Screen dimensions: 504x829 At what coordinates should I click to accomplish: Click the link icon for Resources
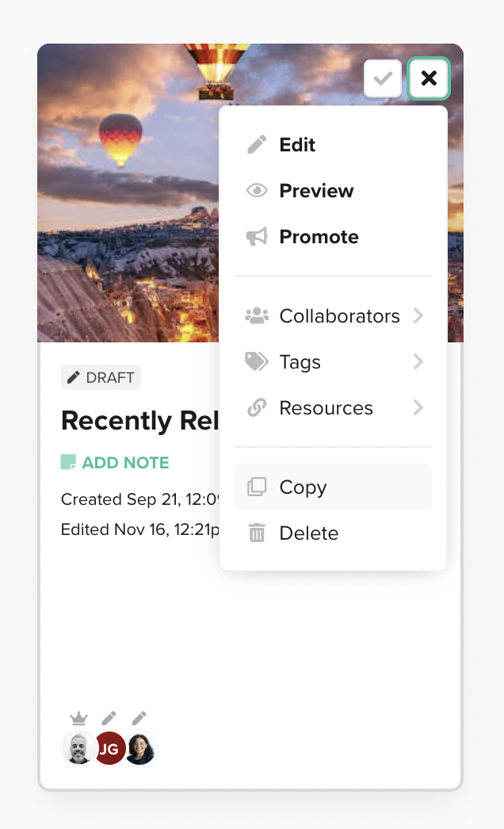click(x=257, y=407)
